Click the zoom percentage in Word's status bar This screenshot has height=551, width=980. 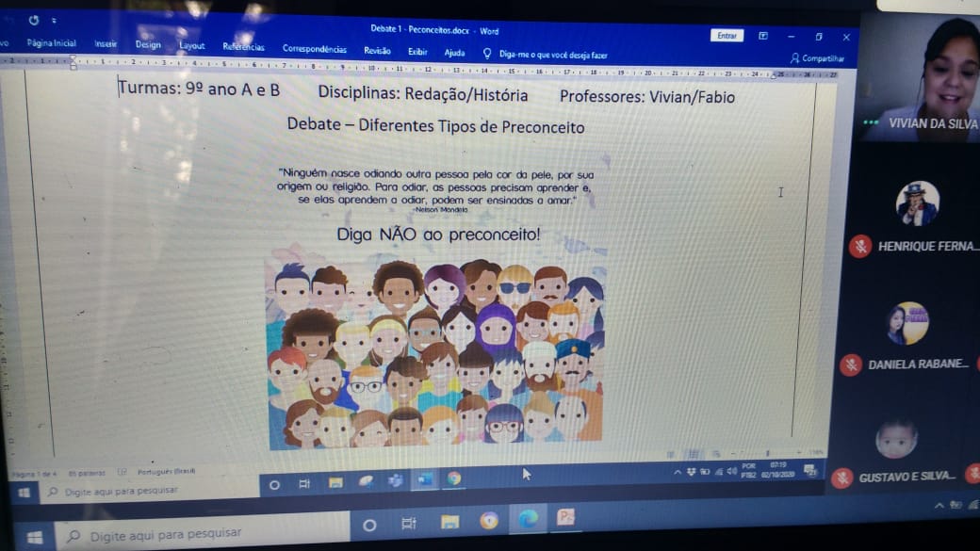816,452
